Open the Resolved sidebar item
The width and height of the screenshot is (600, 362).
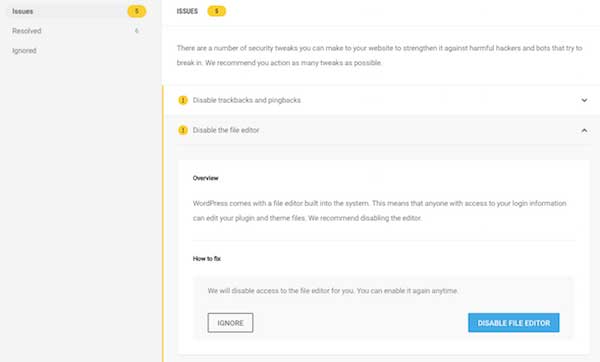78,31
